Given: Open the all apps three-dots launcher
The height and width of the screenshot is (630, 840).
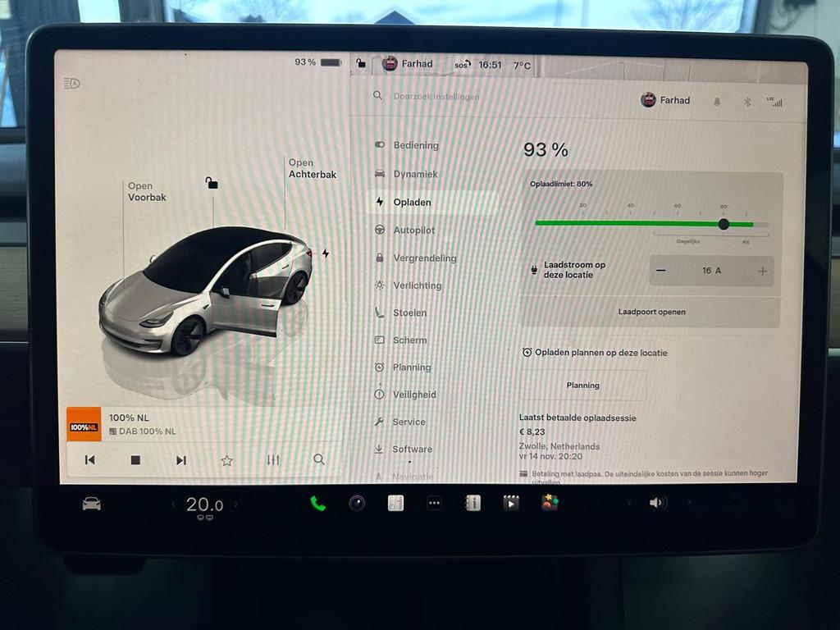Looking at the screenshot, I should (434, 504).
